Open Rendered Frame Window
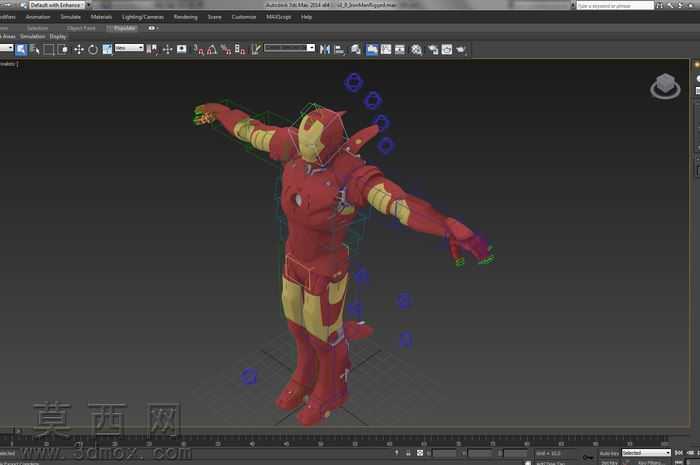The height and width of the screenshot is (465, 700). [x=447, y=50]
